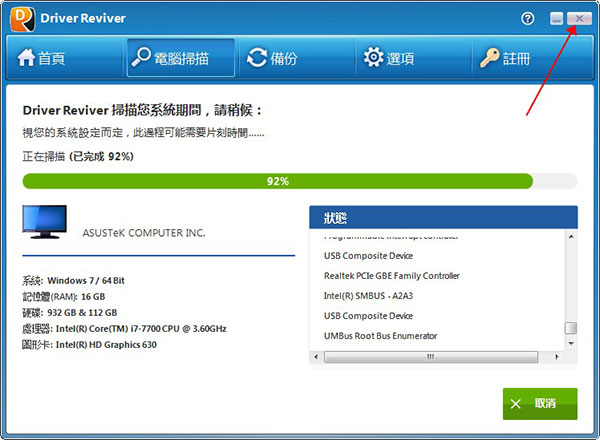
Task: Click the gear icon on 選項
Action: coord(373,57)
